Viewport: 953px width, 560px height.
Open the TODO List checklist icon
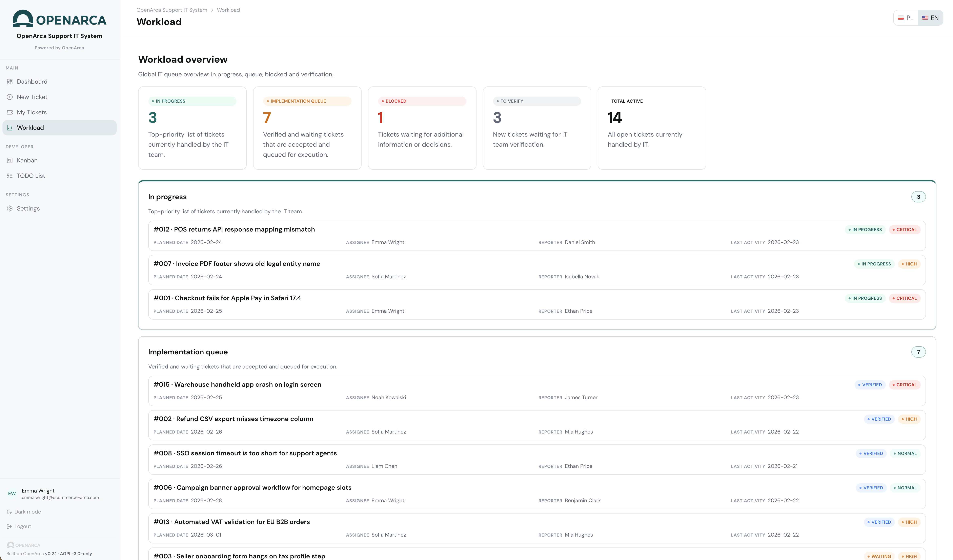click(9, 175)
